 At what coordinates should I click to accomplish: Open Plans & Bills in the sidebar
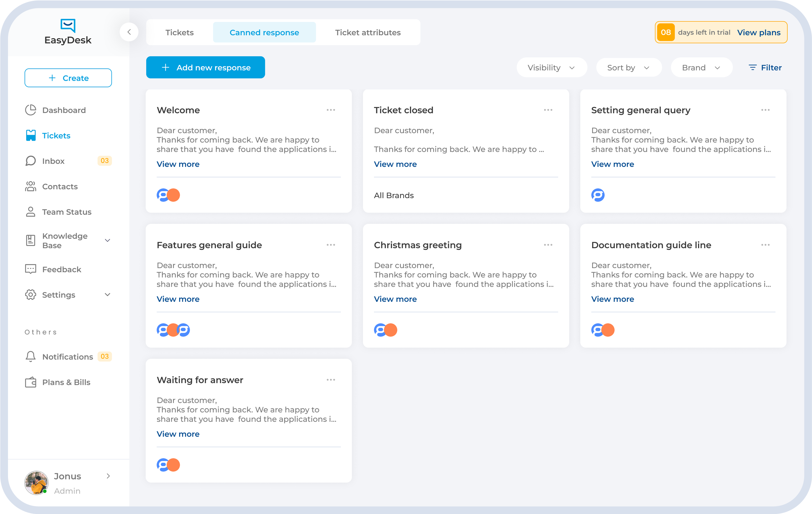66,382
